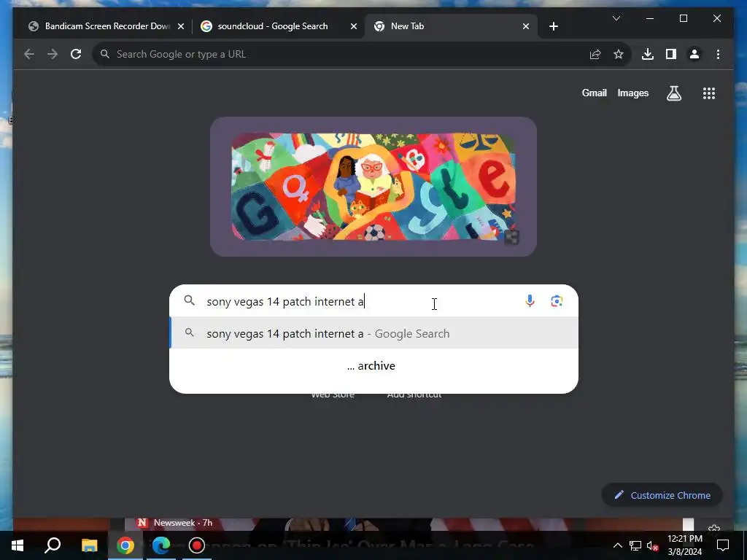Go back with the back arrow
747x560 pixels.
coord(29,54)
